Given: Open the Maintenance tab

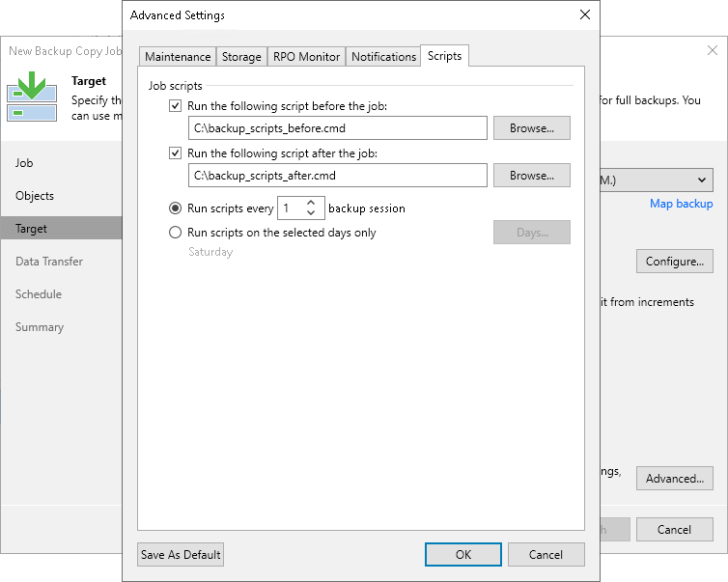Looking at the screenshot, I should click(178, 57).
